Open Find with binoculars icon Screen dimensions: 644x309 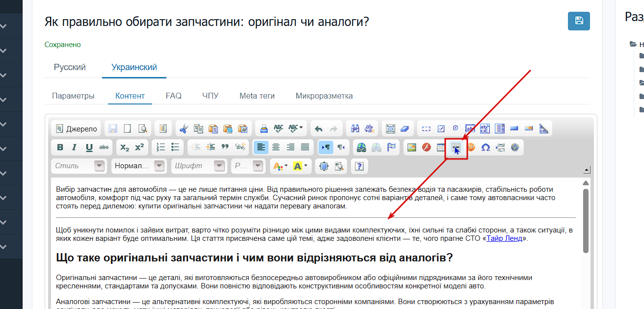point(355,129)
